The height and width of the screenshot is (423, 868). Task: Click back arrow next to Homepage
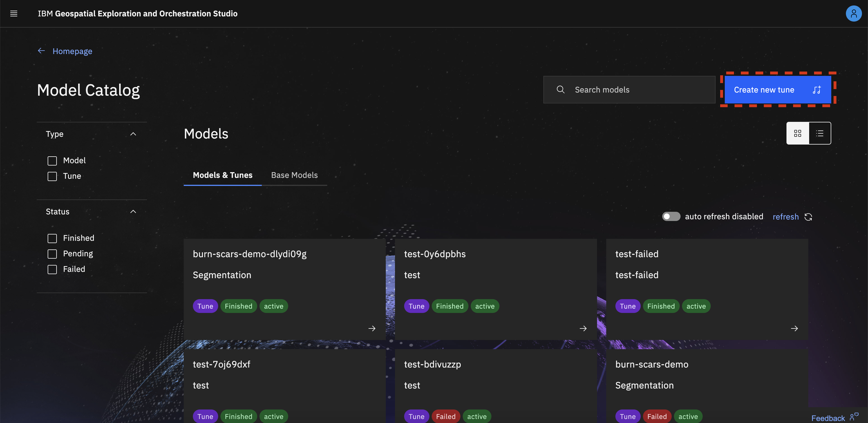click(x=41, y=51)
